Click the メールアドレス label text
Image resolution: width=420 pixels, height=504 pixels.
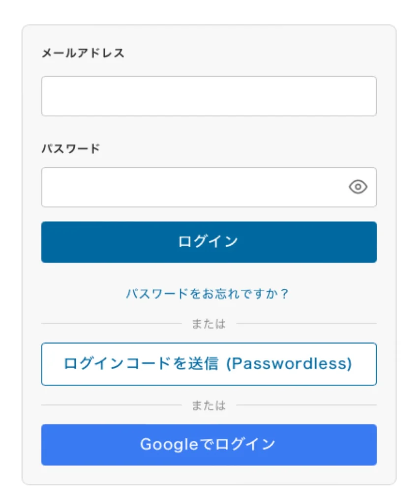click(83, 53)
